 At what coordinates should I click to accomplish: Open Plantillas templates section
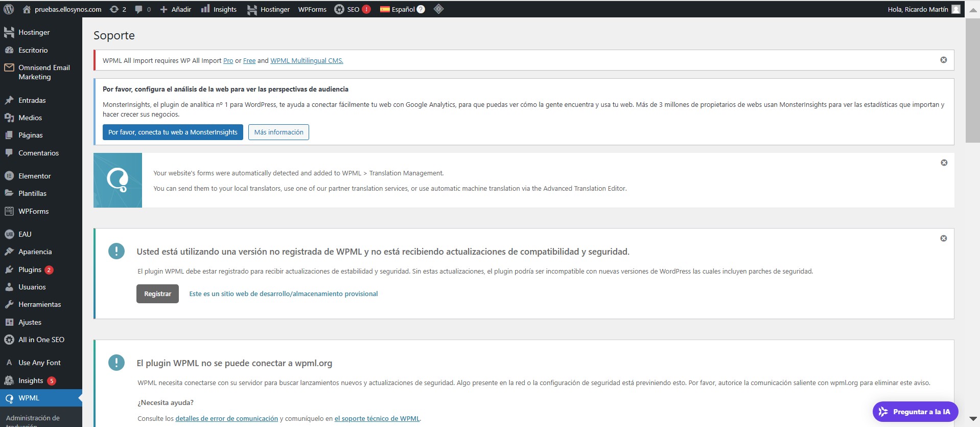point(41,193)
